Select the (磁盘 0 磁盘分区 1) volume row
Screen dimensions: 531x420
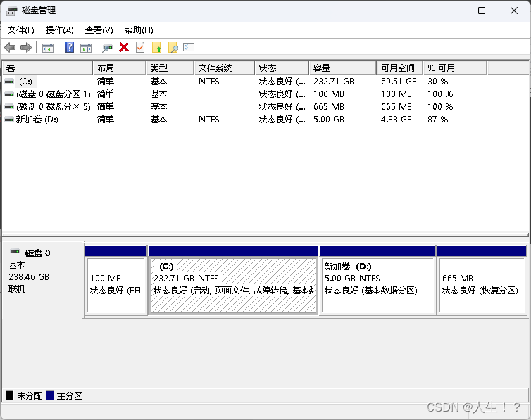click(x=53, y=94)
